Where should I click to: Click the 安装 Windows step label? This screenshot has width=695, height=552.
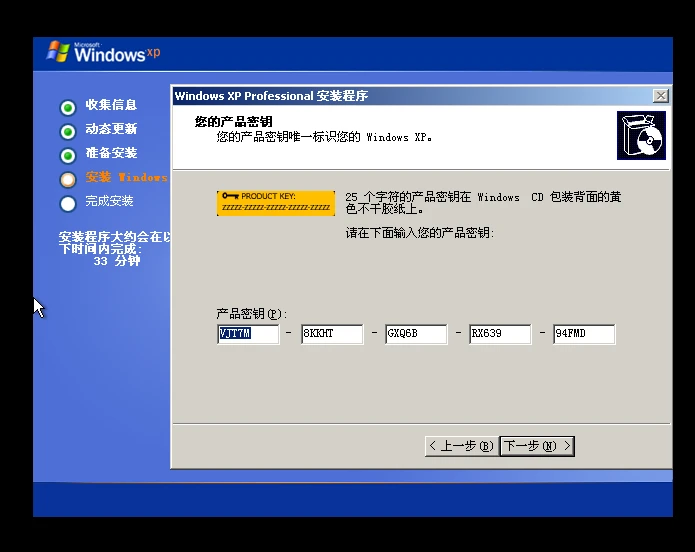pyautogui.click(x=127, y=177)
